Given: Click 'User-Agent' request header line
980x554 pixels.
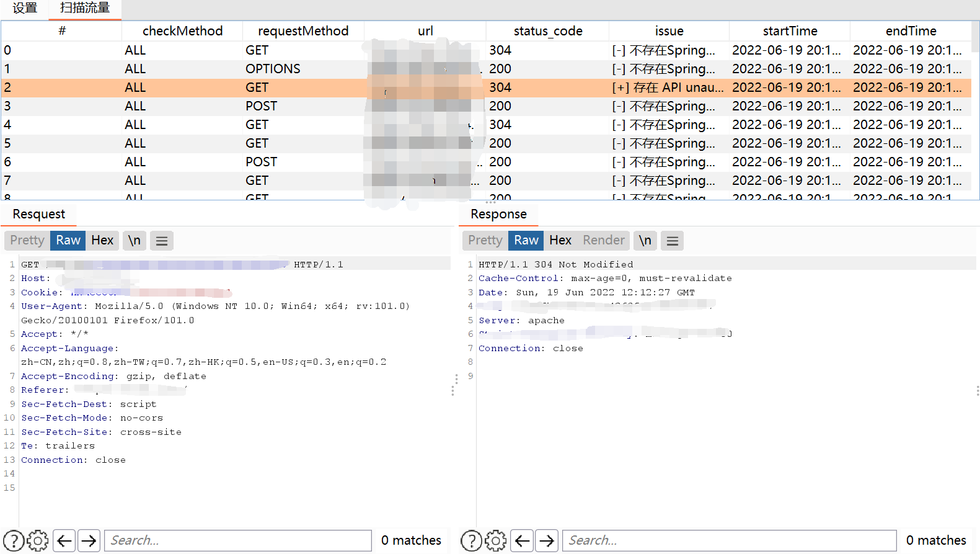Looking at the screenshot, I should click(215, 313).
